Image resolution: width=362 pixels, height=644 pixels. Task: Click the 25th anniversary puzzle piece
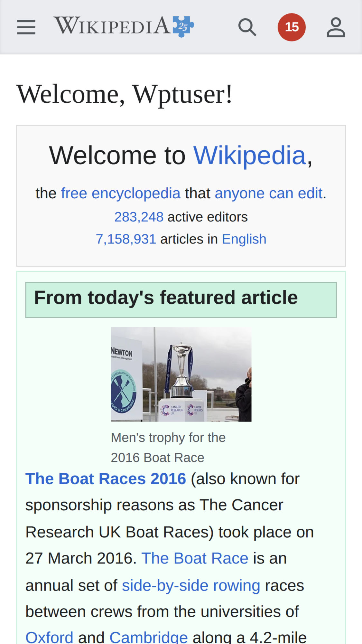(183, 26)
